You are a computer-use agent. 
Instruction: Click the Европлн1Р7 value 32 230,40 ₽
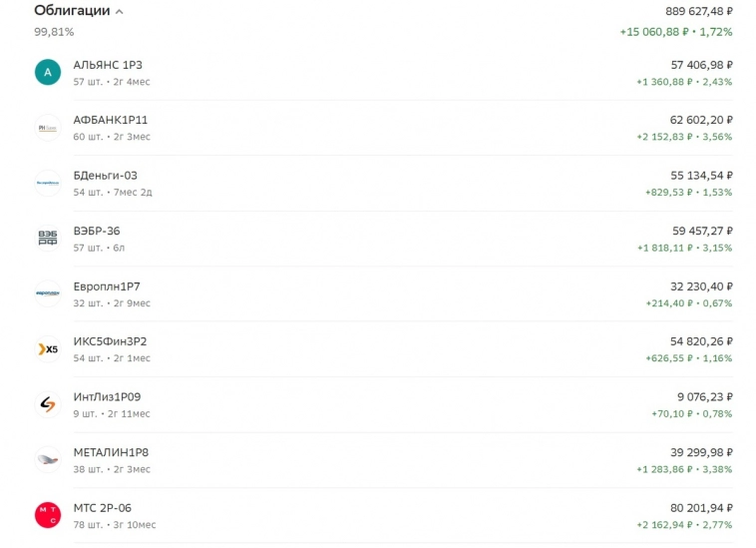coord(702,286)
